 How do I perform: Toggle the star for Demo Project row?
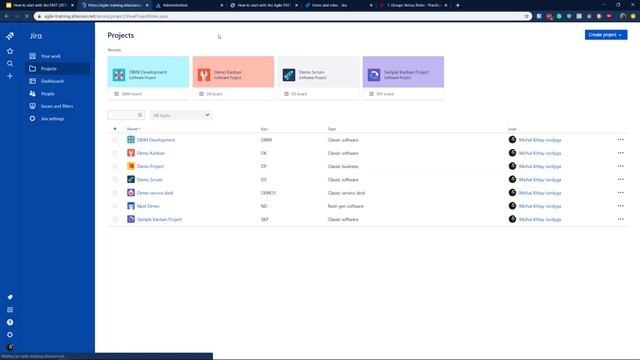(115, 166)
